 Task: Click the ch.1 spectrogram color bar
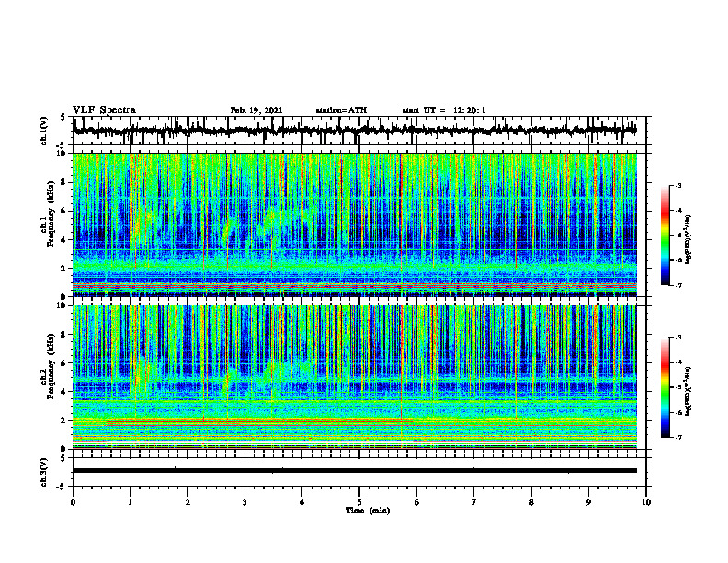(665, 236)
